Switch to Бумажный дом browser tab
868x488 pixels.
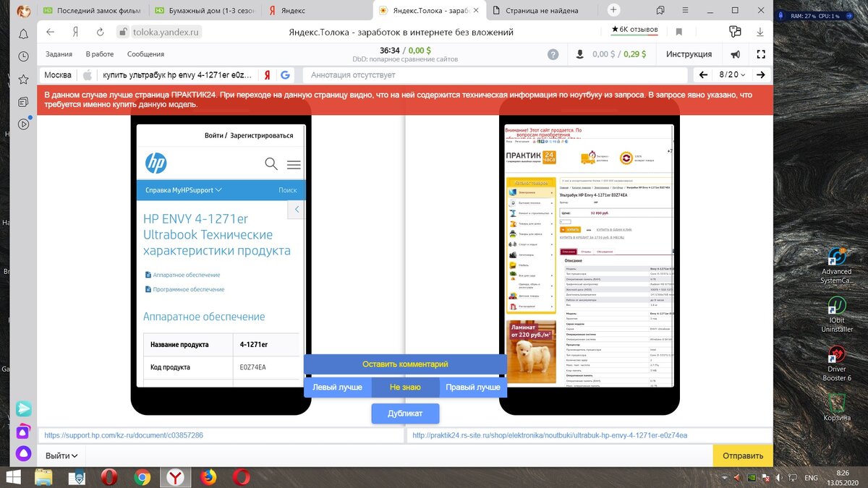[205, 11]
